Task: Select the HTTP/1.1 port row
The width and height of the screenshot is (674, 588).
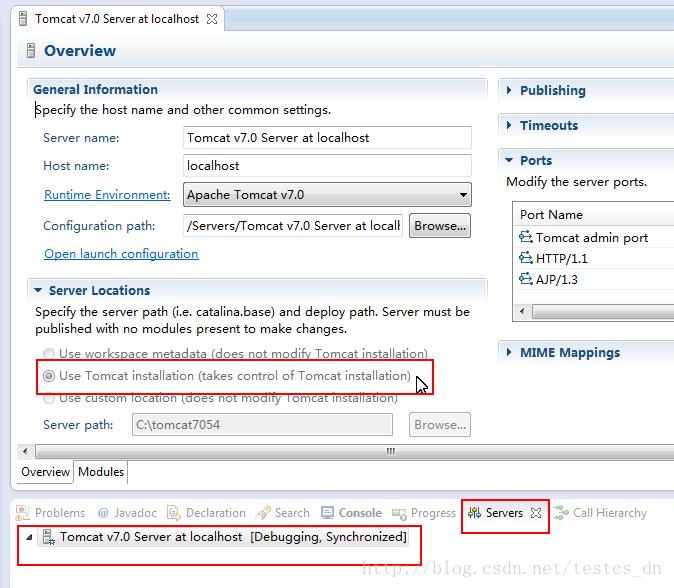Action: pos(594,258)
